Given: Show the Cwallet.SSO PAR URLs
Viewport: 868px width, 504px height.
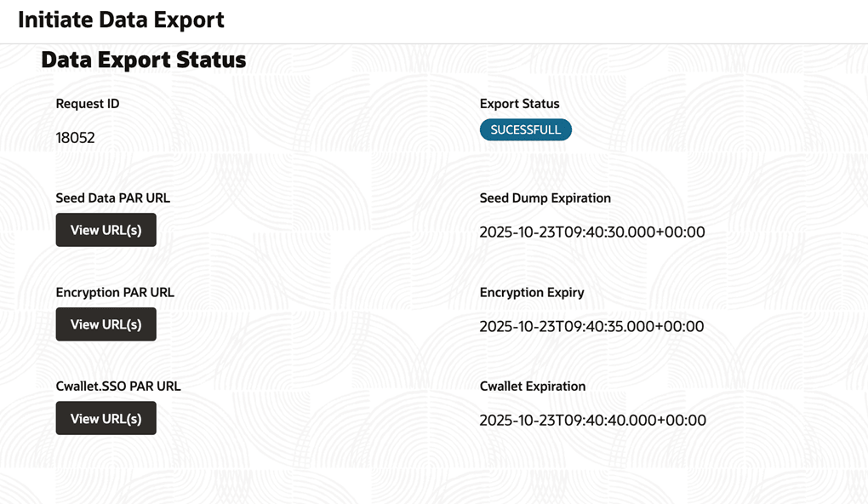Looking at the screenshot, I should coord(106,419).
